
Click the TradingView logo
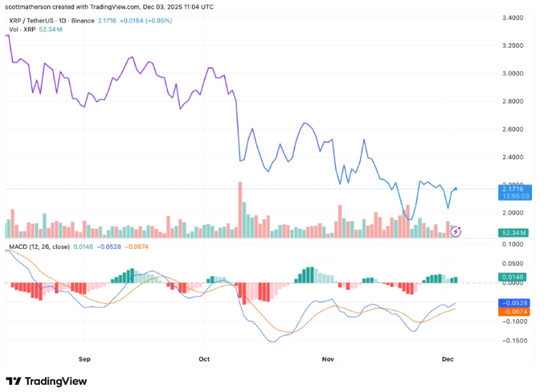(48, 381)
